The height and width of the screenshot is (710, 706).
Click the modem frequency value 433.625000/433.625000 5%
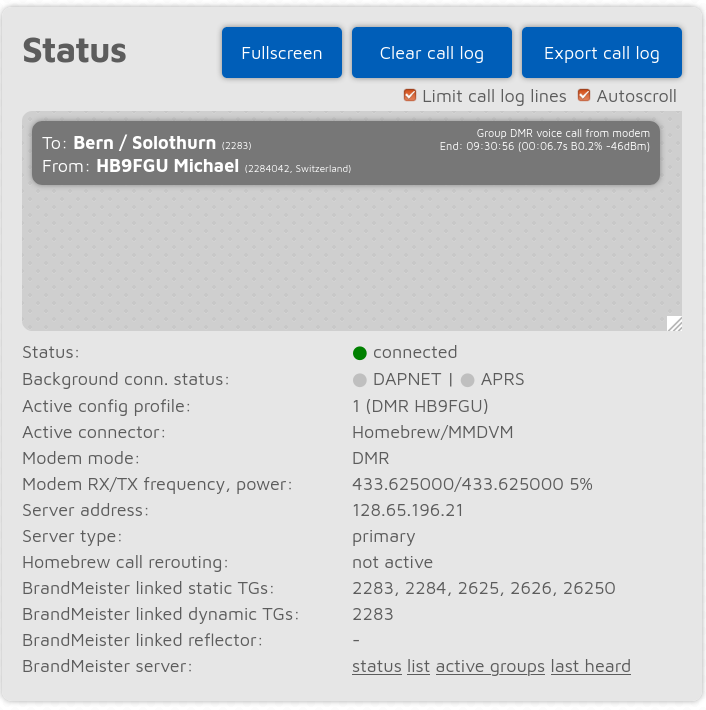[472, 484]
